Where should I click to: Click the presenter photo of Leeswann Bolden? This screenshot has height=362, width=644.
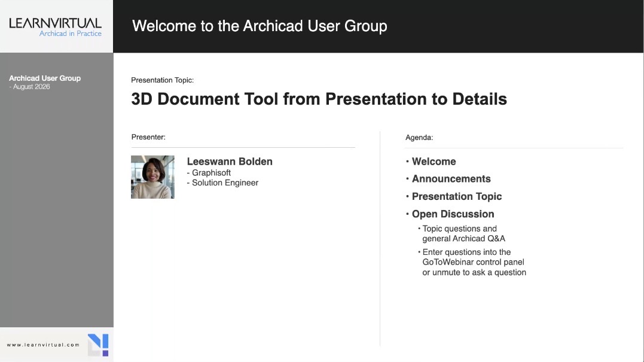(153, 177)
